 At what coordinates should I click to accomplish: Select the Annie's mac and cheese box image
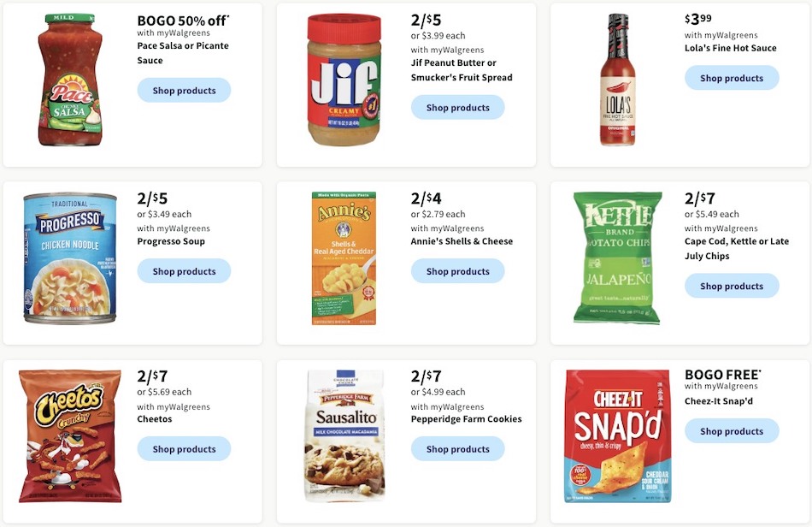[x=344, y=257]
